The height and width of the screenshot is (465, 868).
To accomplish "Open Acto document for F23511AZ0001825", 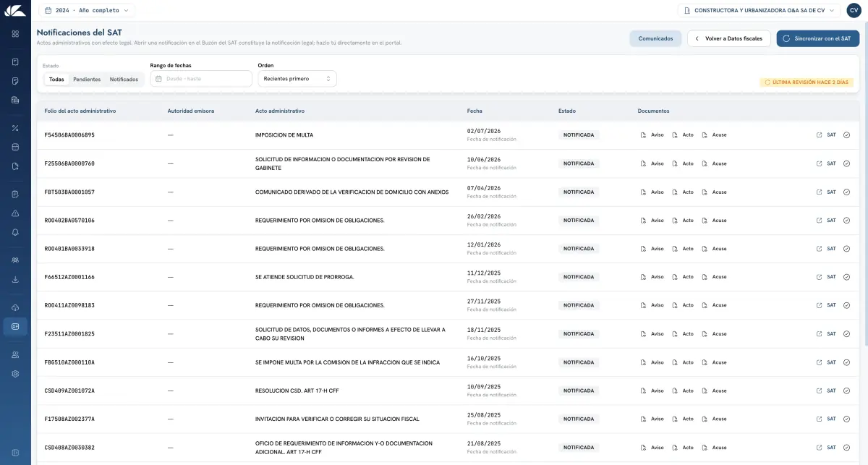I will coord(684,334).
